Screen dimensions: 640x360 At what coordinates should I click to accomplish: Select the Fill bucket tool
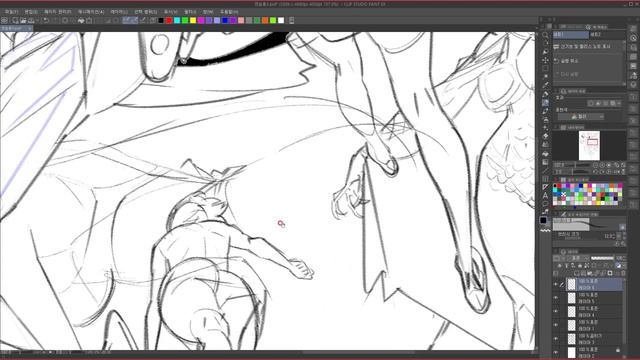[x=545, y=153]
